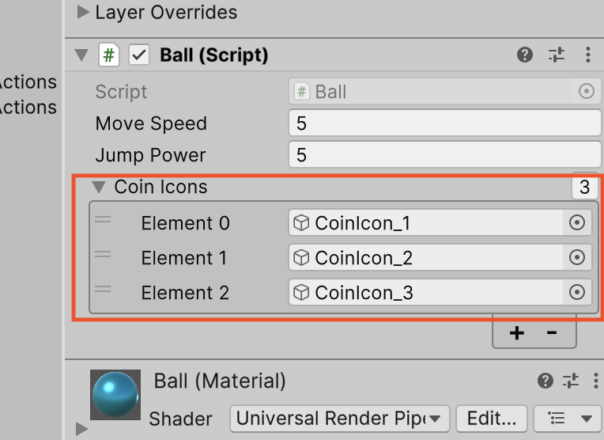Open Ball Material preset sliders icon
Screen dimensions: 604x440
pyautogui.click(x=570, y=381)
